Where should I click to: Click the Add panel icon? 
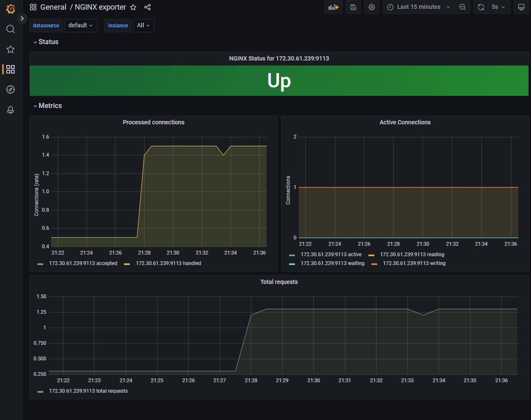tap(333, 7)
